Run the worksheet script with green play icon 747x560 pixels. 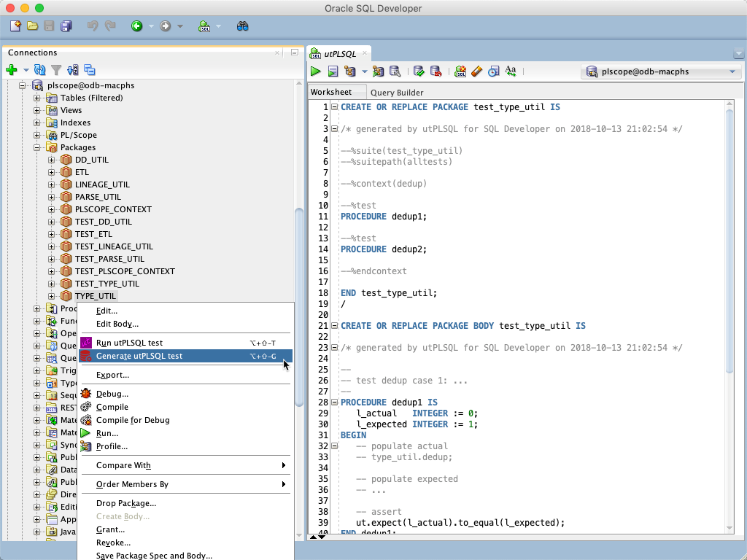pyautogui.click(x=315, y=71)
